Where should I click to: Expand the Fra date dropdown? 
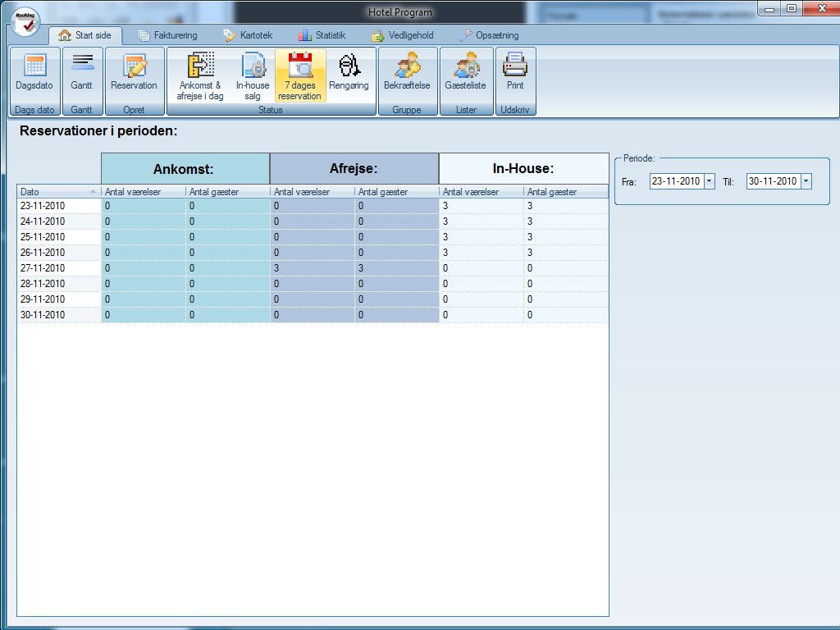point(710,181)
